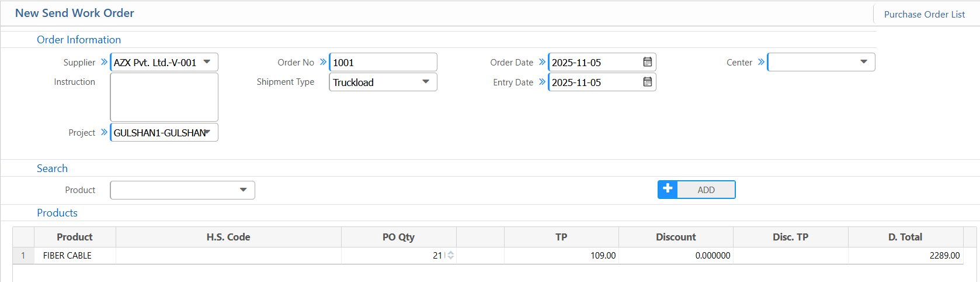Open the Purchase Order List tab
The image size is (980, 282).
coord(924,15)
